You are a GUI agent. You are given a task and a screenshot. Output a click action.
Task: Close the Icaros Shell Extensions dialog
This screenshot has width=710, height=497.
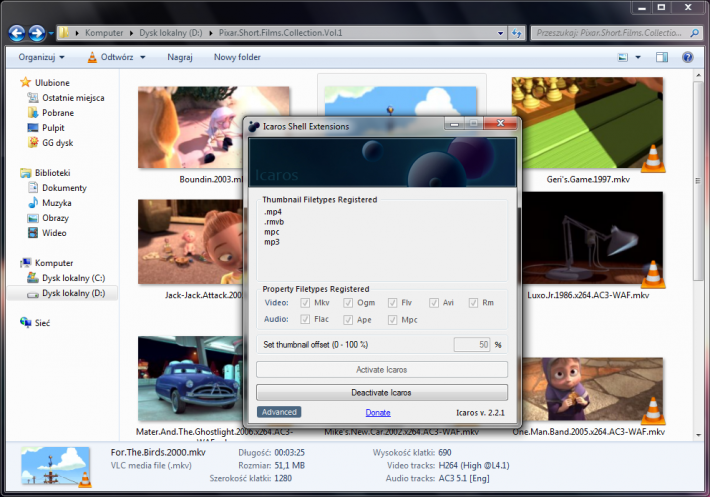click(x=500, y=123)
